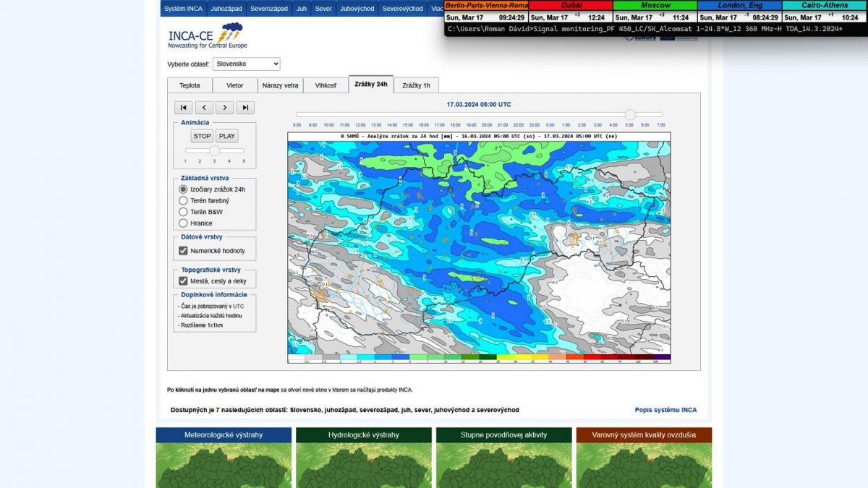Choose the Hranice base layer option

pyautogui.click(x=183, y=223)
